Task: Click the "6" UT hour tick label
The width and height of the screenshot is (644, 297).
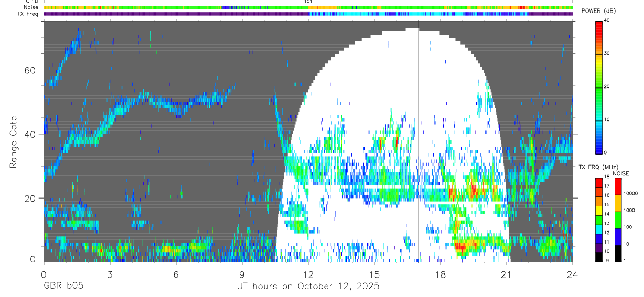Action: (x=176, y=274)
